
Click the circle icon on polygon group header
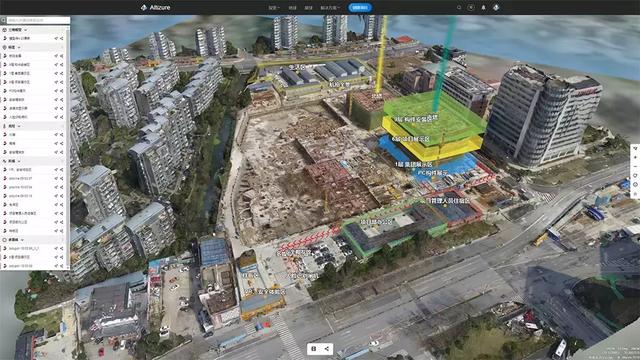tap(4, 240)
